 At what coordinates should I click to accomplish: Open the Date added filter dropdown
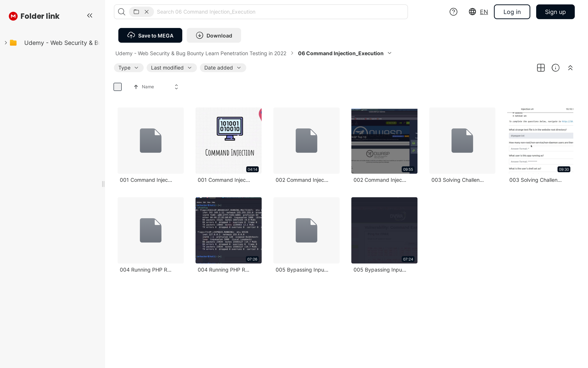tap(223, 68)
